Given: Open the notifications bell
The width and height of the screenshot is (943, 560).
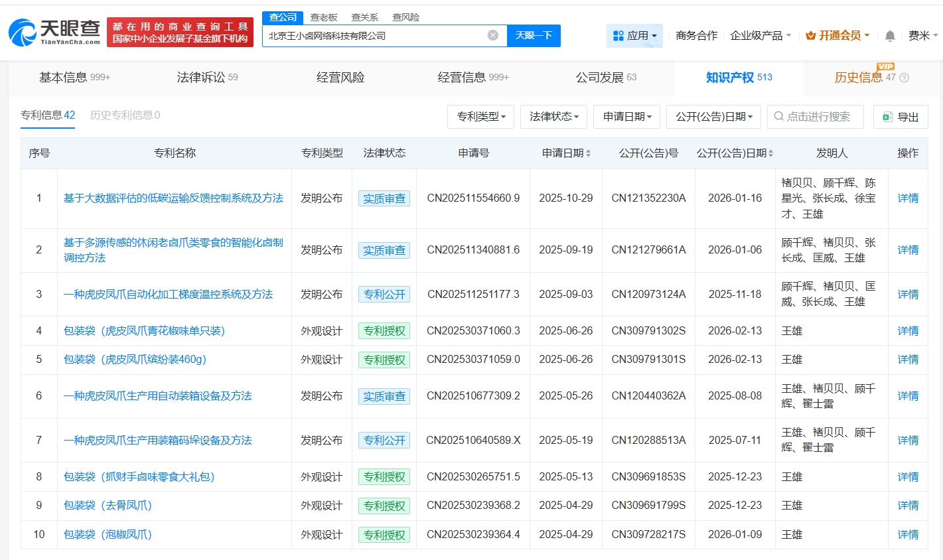Looking at the screenshot, I should (890, 36).
